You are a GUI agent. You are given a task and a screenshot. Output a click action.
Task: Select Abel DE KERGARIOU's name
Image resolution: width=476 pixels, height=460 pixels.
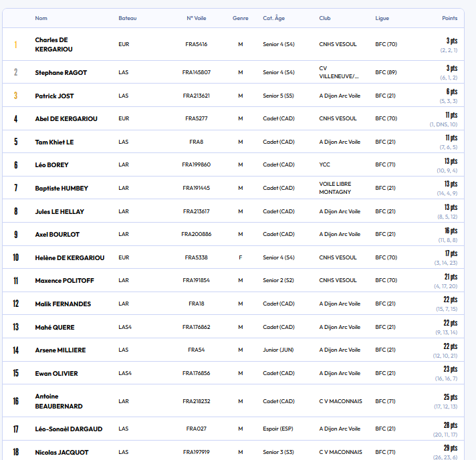pos(66,118)
